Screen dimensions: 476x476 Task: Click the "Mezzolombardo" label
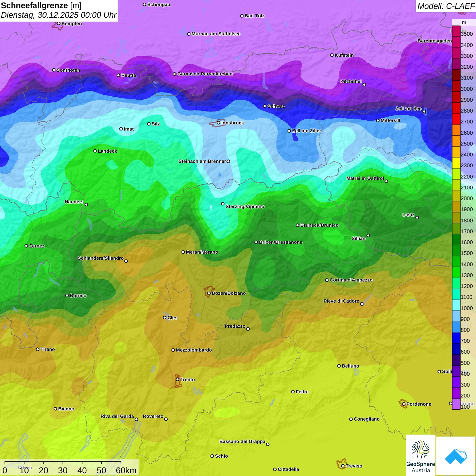pos(194,350)
